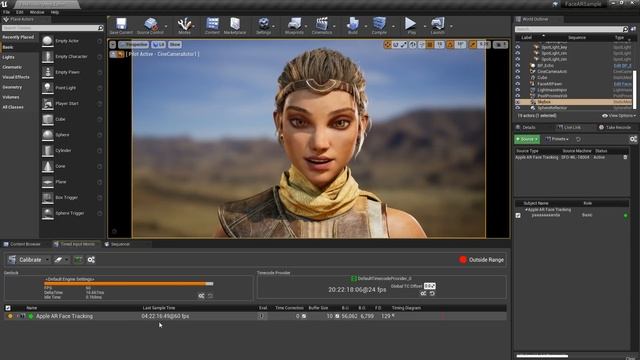Click the Launch toolbar icon
Image resolution: width=640 pixels, height=360 pixels.
click(x=437, y=24)
